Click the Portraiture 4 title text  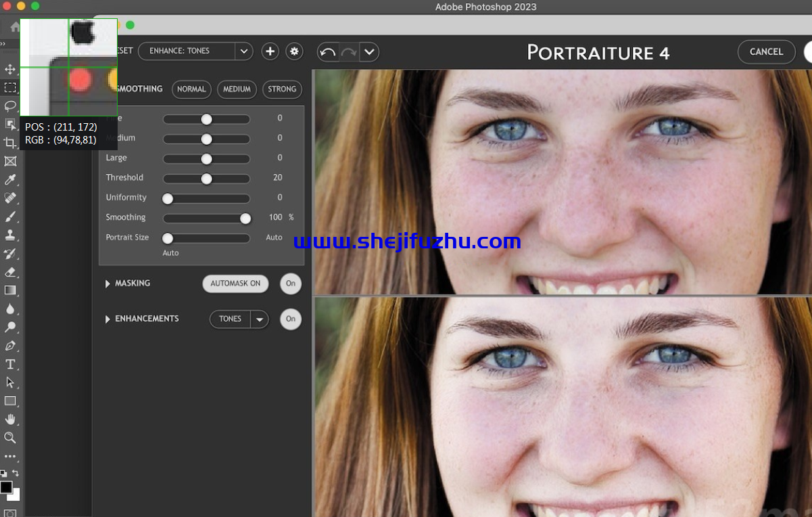coord(598,53)
